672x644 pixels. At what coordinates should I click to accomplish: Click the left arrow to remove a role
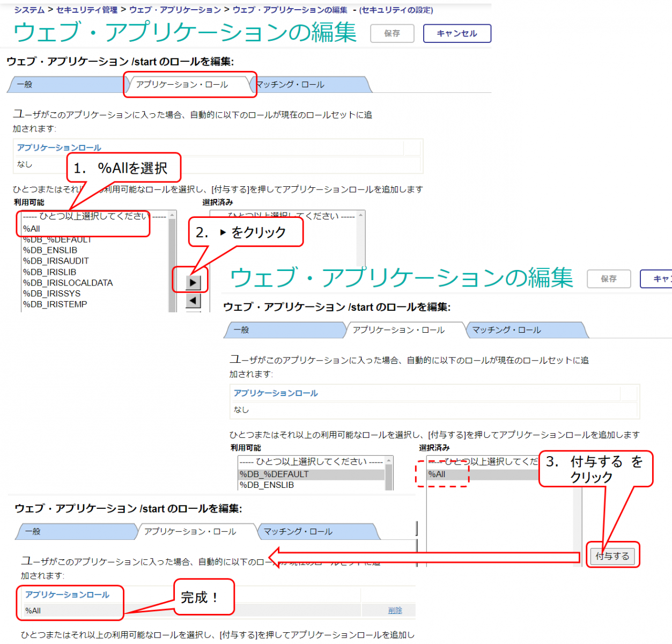[x=193, y=301]
